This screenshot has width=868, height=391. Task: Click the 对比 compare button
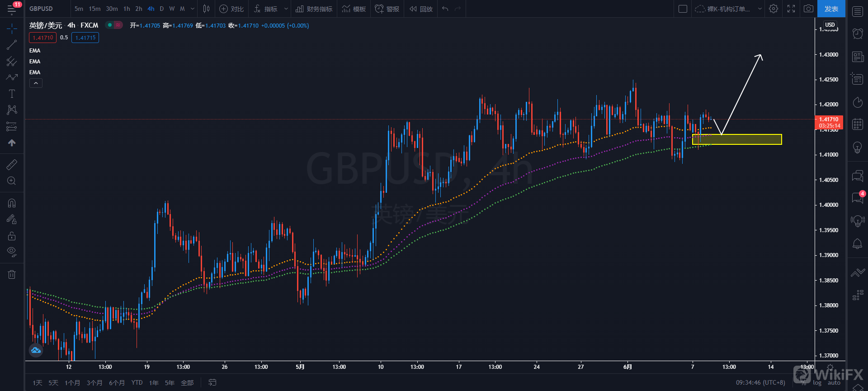coord(231,9)
